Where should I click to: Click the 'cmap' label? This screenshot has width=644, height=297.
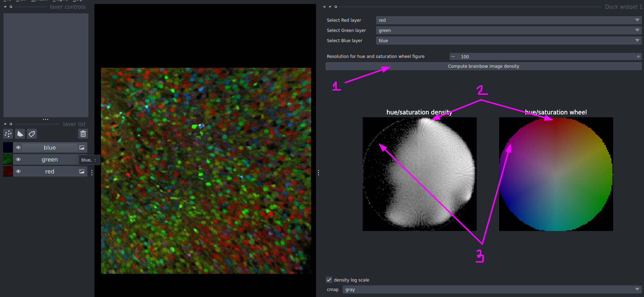click(333, 290)
